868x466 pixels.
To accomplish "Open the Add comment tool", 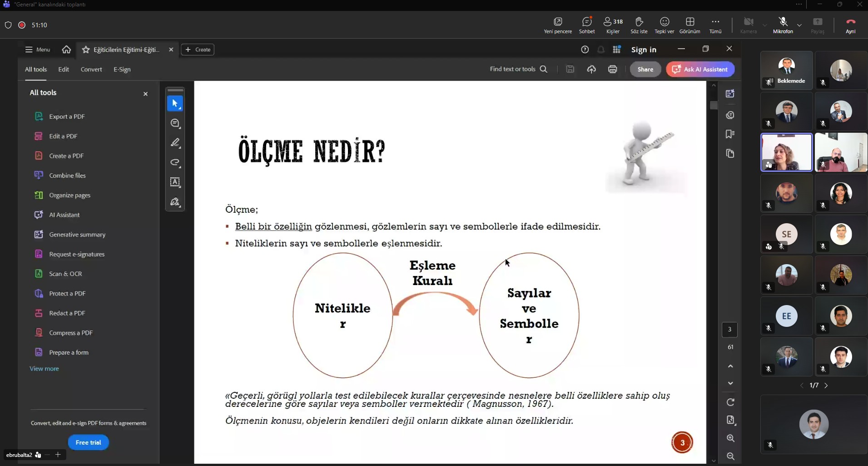I will [x=175, y=123].
